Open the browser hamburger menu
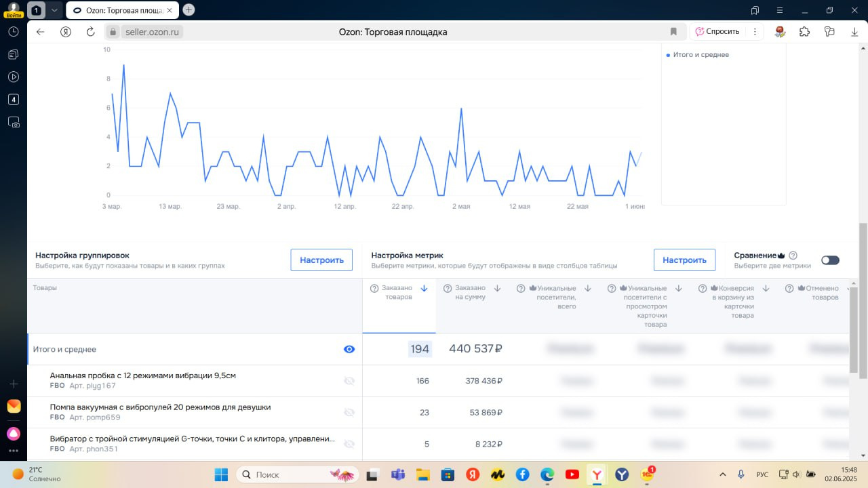The height and width of the screenshot is (488, 868). 780,10
